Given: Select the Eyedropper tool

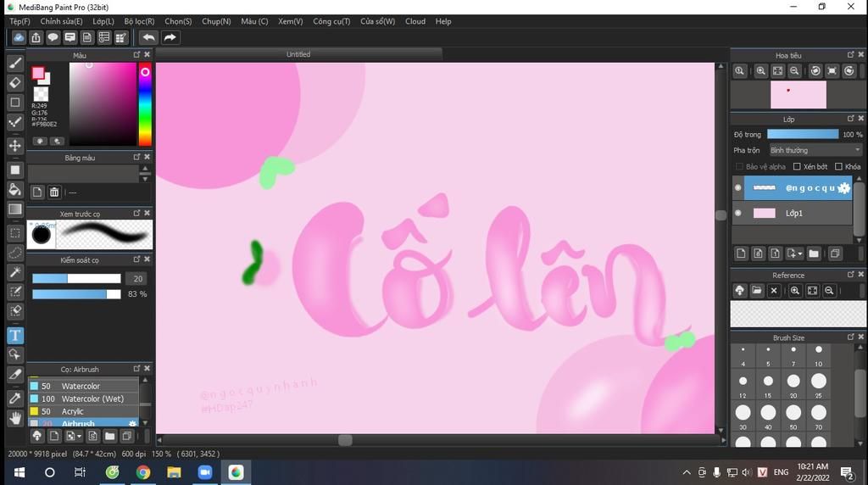Looking at the screenshot, I should pos(15,398).
